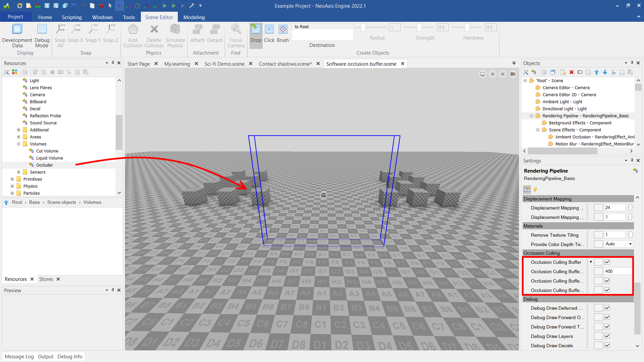Select Occluder in Resources tree

pyautogui.click(x=44, y=165)
